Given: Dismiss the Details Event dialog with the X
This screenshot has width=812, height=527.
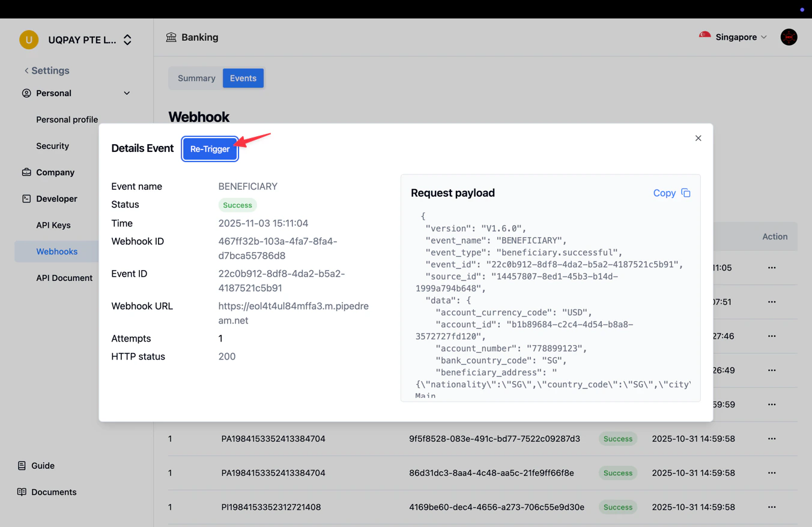Looking at the screenshot, I should [698, 138].
